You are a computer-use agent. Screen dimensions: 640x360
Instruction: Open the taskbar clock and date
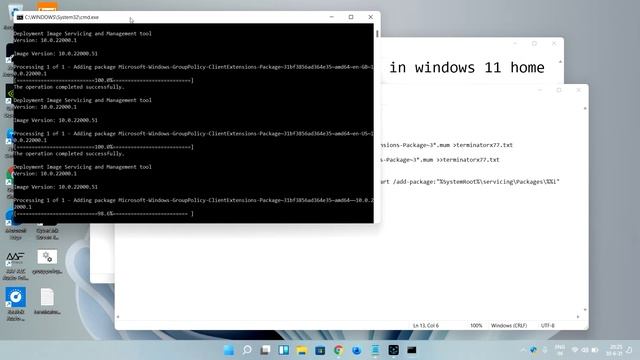614,350
